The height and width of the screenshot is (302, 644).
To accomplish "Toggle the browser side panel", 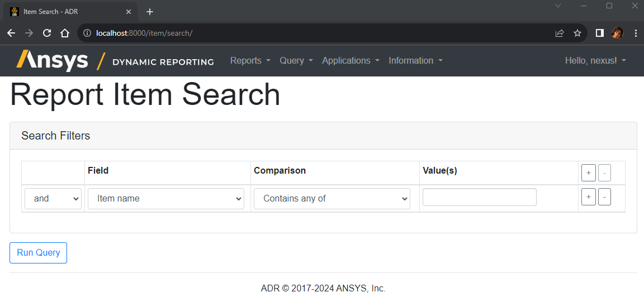I will coord(600,33).
